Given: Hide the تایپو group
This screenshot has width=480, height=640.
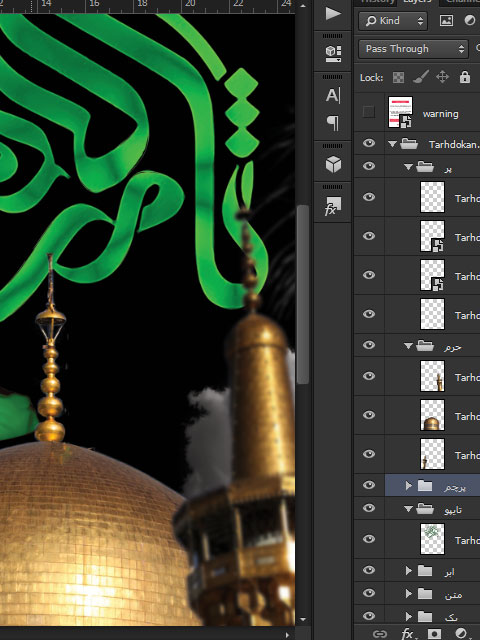Looking at the screenshot, I should point(369,508).
